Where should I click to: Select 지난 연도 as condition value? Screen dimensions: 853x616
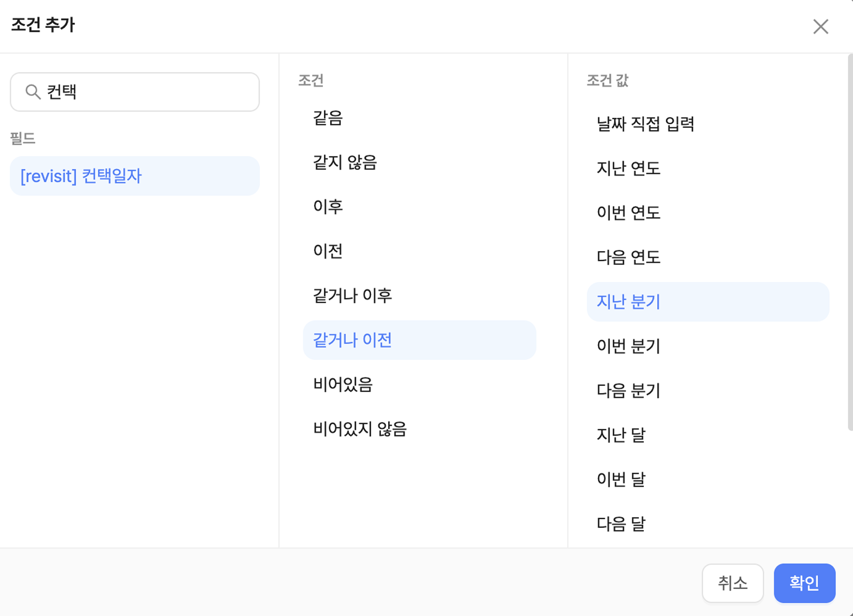[628, 168]
